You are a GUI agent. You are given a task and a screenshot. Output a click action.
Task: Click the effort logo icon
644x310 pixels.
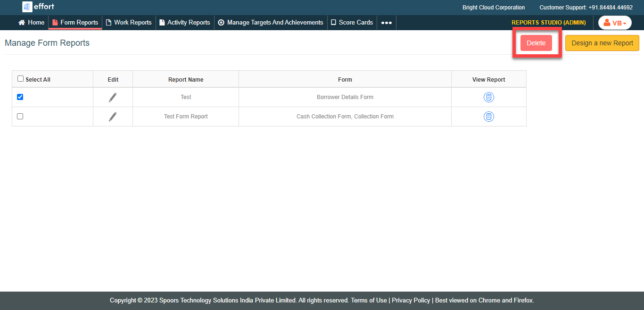tap(27, 7)
